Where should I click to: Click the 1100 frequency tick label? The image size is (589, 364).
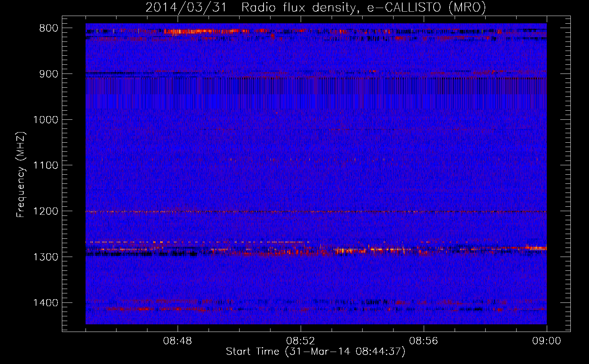coord(46,166)
